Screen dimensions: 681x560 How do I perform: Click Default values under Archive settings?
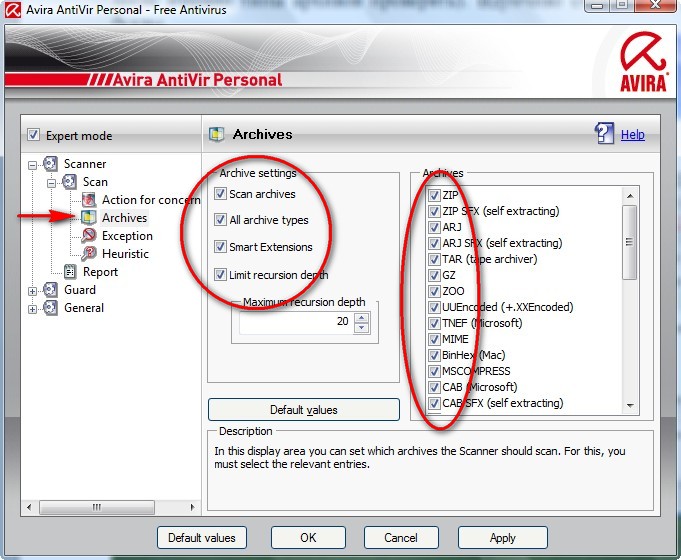(304, 410)
